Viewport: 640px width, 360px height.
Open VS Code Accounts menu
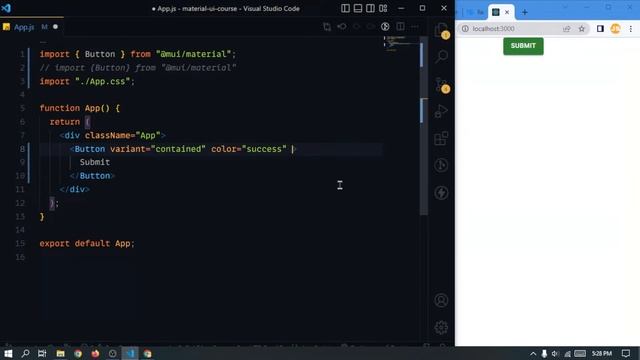pos(441,300)
